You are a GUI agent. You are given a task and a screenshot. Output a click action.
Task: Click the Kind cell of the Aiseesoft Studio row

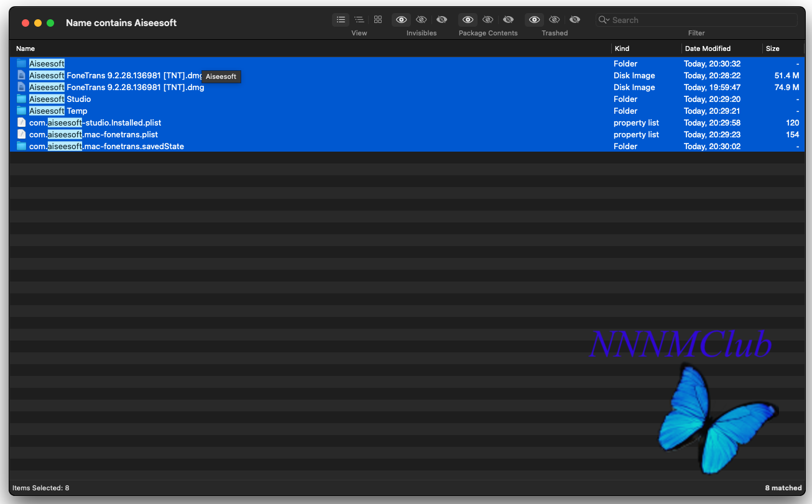625,99
